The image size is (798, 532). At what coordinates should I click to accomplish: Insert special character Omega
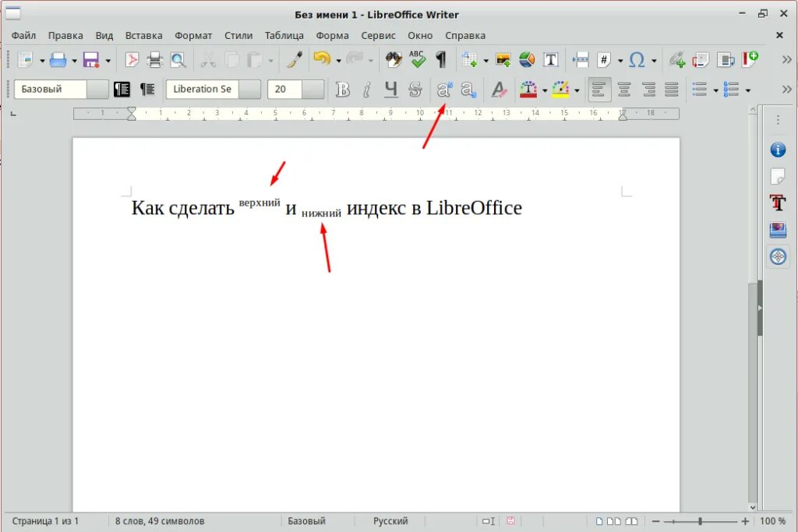[637, 60]
